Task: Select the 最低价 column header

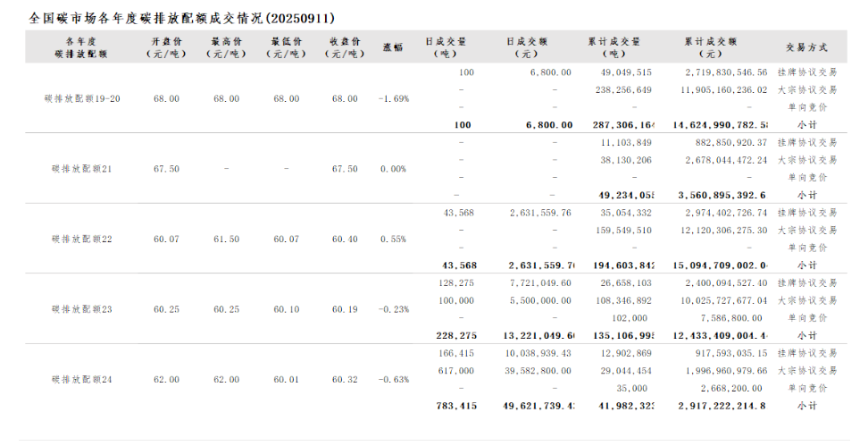Action: click(x=286, y=47)
